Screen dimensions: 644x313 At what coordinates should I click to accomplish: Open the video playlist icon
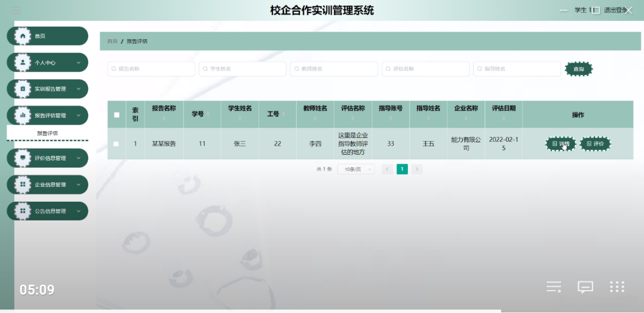554,287
